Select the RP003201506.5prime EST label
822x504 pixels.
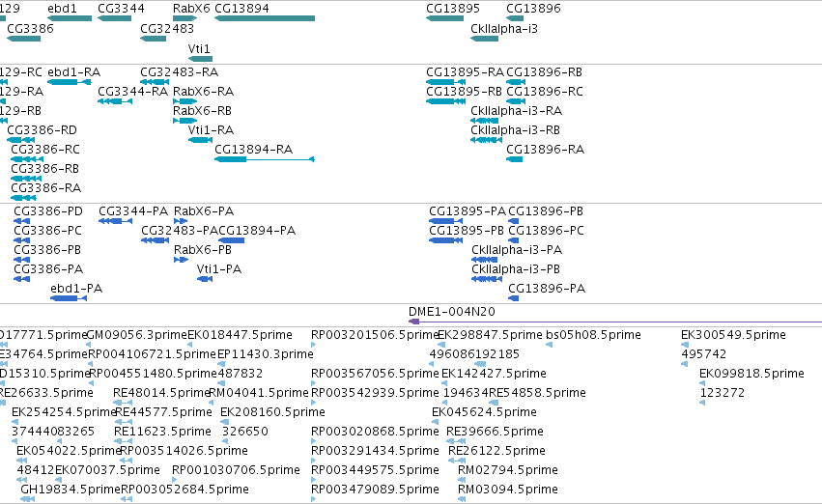point(374,335)
